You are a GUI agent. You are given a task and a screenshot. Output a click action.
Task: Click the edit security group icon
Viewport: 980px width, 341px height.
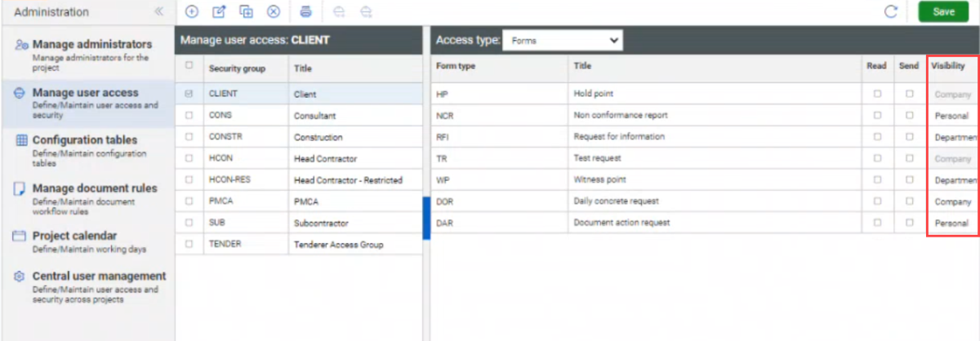219,11
